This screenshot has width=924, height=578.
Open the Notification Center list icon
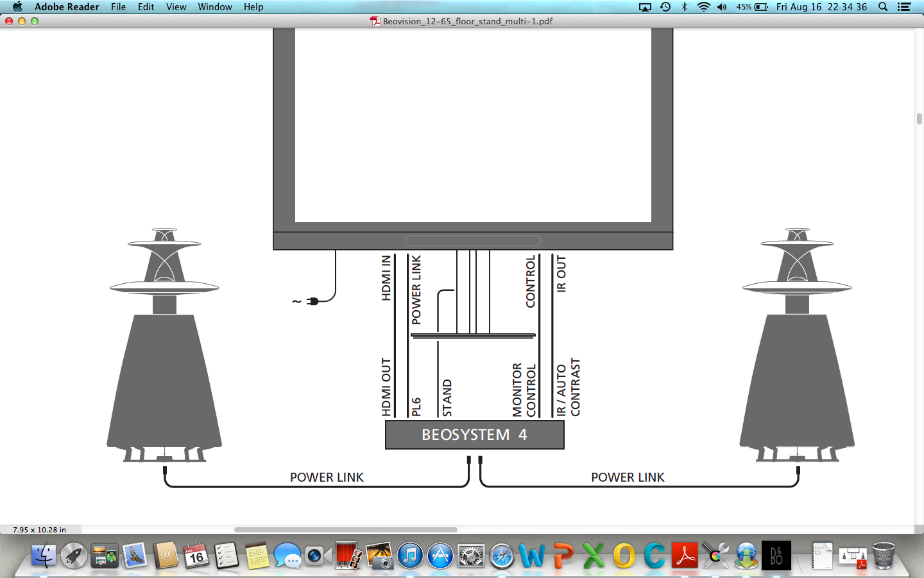pyautogui.click(x=904, y=7)
